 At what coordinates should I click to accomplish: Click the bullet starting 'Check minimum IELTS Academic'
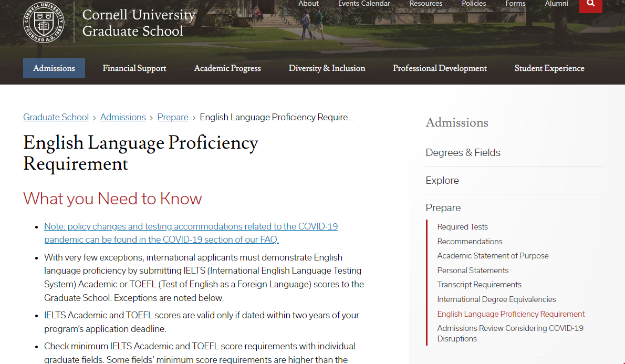(200, 352)
